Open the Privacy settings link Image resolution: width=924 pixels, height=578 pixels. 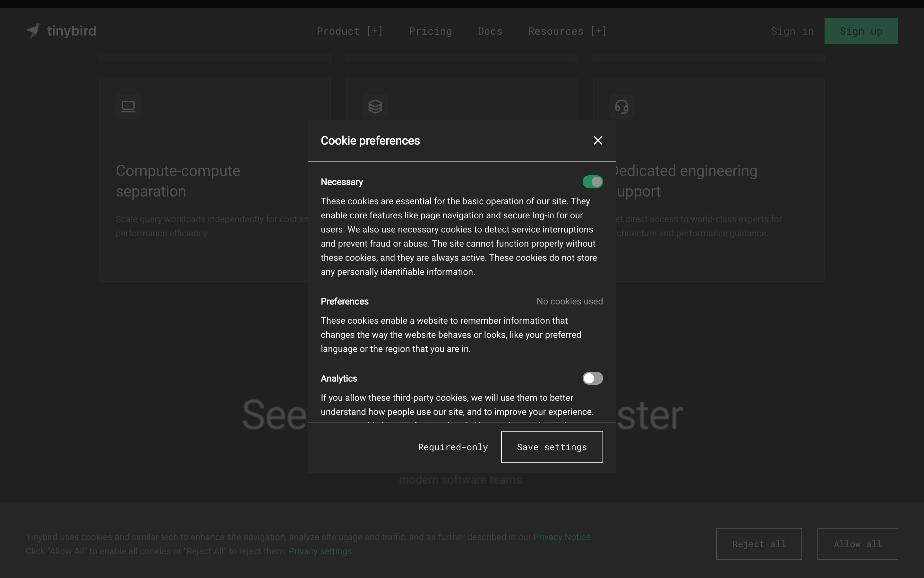[320, 551]
